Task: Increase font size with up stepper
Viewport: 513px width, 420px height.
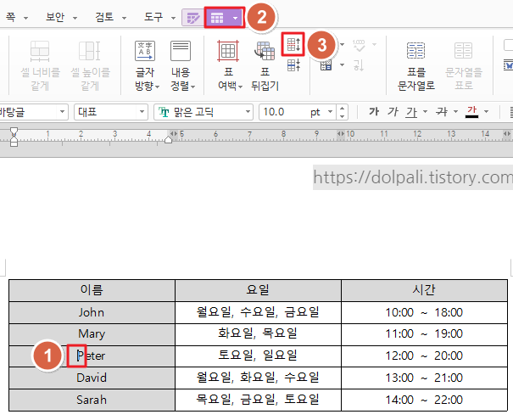Action: pyautogui.click(x=342, y=109)
